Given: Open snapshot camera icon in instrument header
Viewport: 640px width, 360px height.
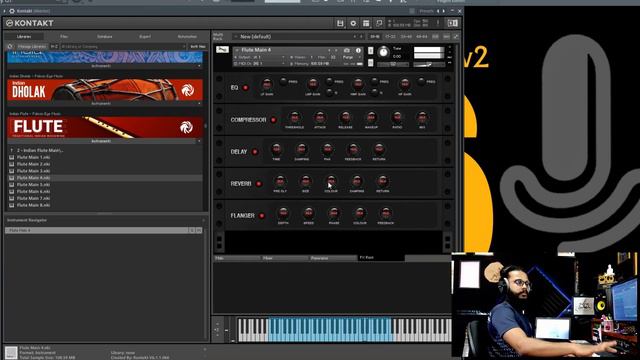Looking at the screenshot, I should tap(347, 50).
